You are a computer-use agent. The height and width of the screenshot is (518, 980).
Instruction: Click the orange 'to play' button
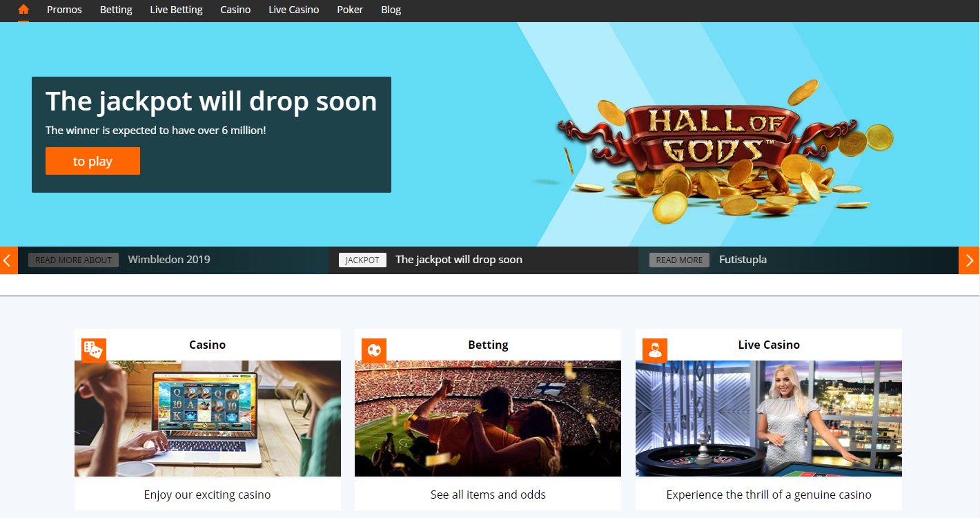[x=92, y=161]
